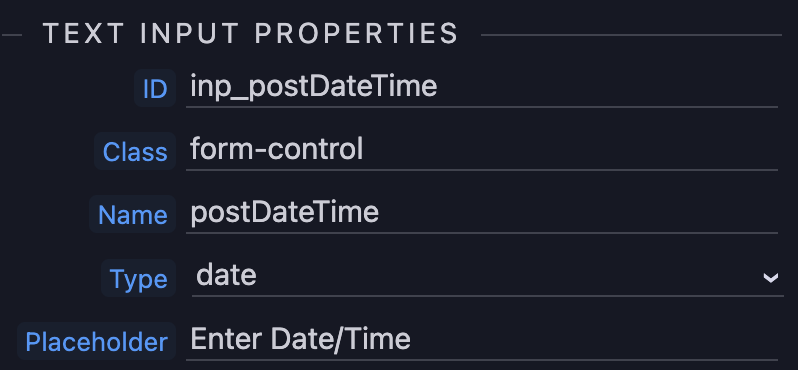Viewport: 798px width, 370px height.
Task: Click the word date in Type row
Action: [226, 275]
